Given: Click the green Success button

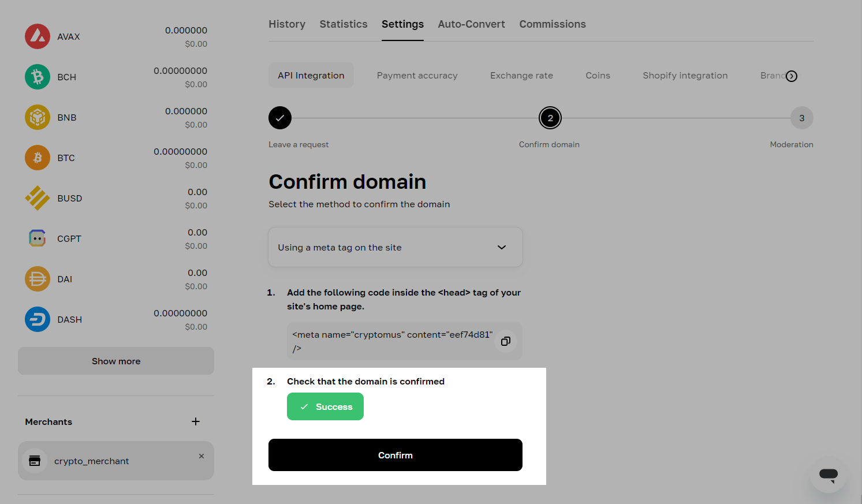Looking at the screenshot, I should (325, 406).
